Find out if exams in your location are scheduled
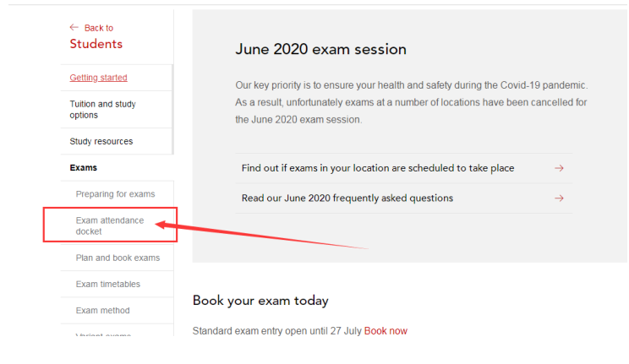629x364 pixels. (x=378, y=168)
